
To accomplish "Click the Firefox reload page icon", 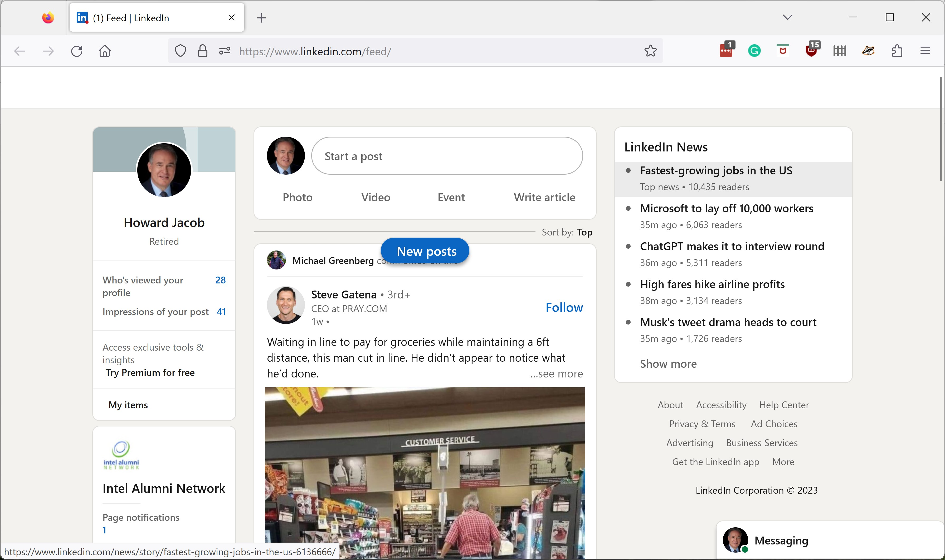I will (77, 51).
